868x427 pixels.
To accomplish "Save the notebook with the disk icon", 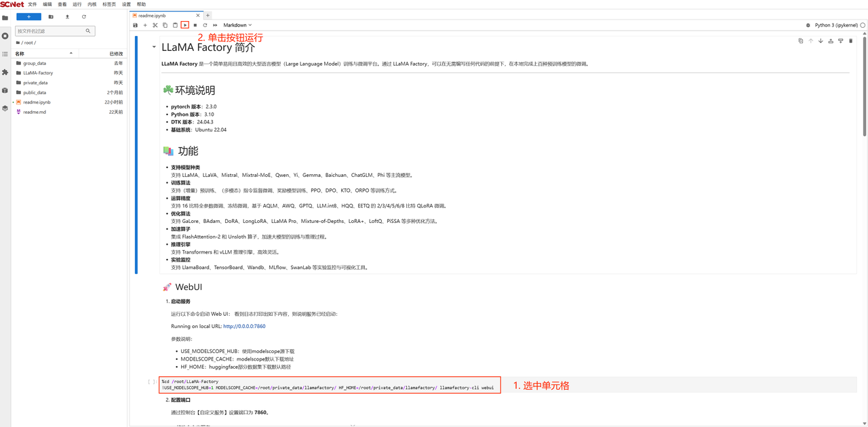I will (x=136, y=25).
